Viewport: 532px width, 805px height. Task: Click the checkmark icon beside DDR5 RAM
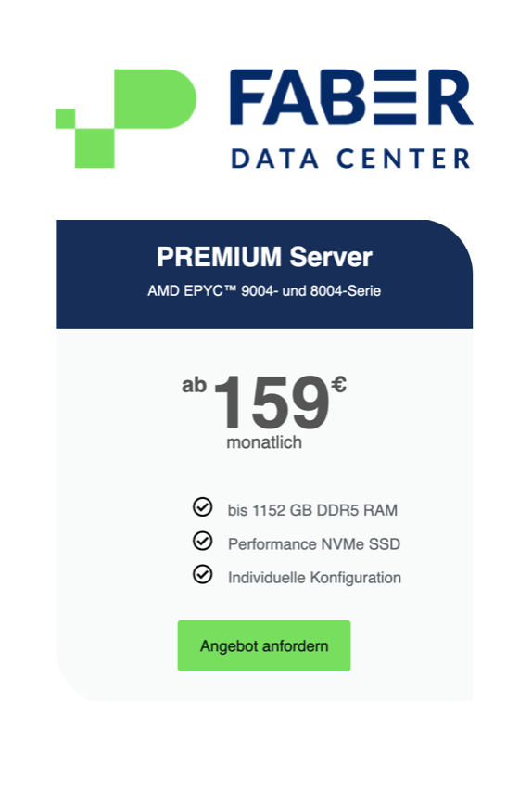tap(203, 506)
